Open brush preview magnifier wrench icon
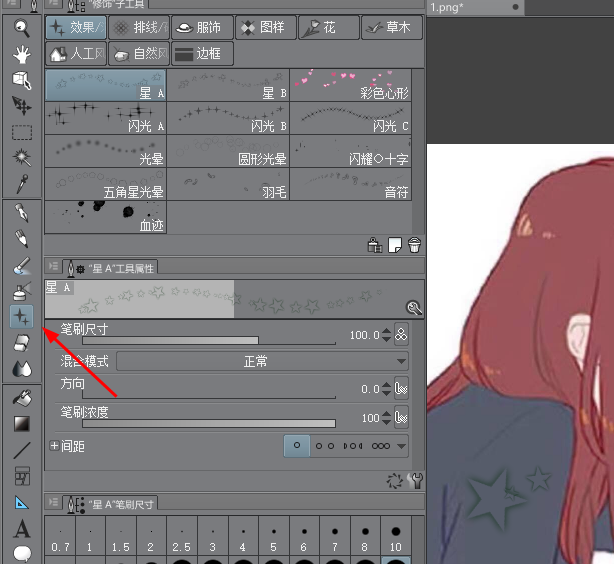 pyautogui.click(x=414, y=308)
